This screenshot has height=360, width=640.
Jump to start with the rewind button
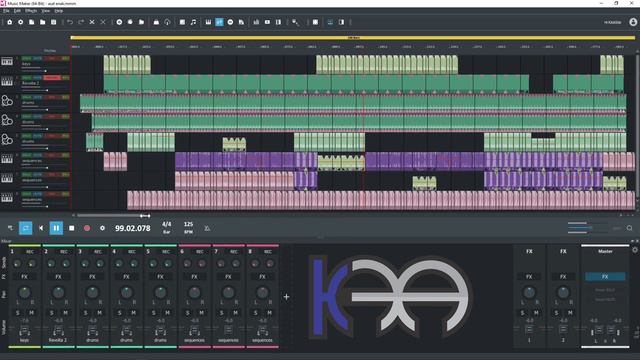pos(41,228)
